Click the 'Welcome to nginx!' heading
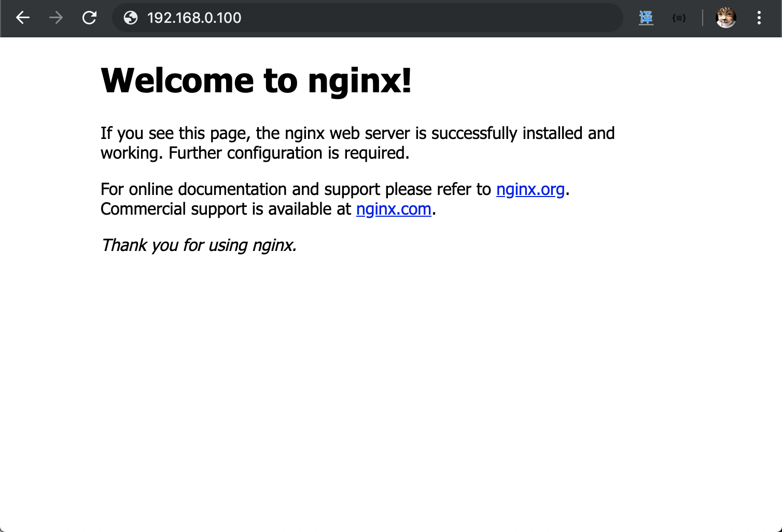The width and height of the screenshot is (782, 532). 256,81
